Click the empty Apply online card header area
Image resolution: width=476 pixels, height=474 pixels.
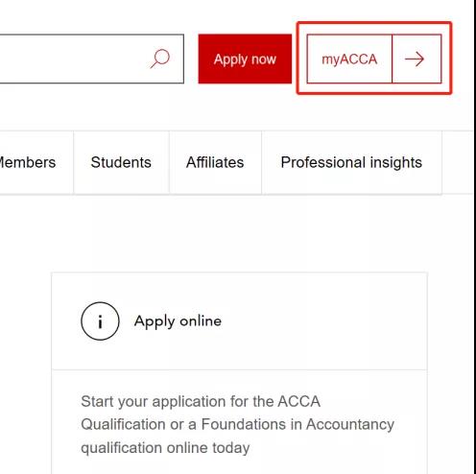click(x=323, y=321)
